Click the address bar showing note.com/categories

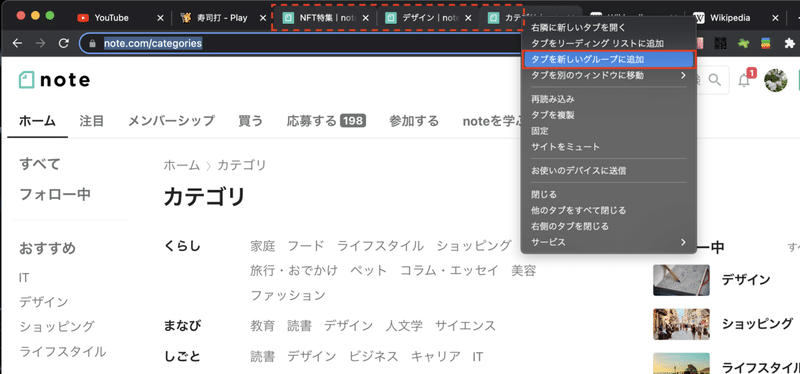tap(301, 43)
